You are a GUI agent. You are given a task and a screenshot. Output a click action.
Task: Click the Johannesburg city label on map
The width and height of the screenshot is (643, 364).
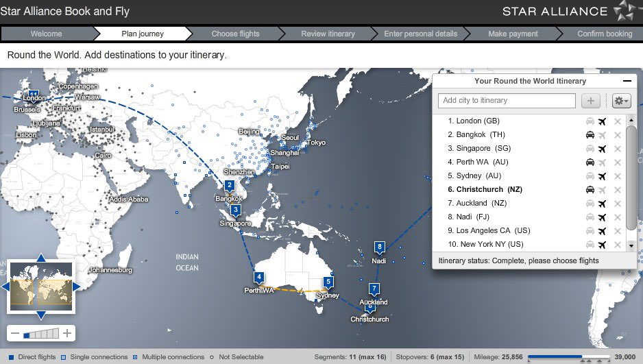[110, 269]
